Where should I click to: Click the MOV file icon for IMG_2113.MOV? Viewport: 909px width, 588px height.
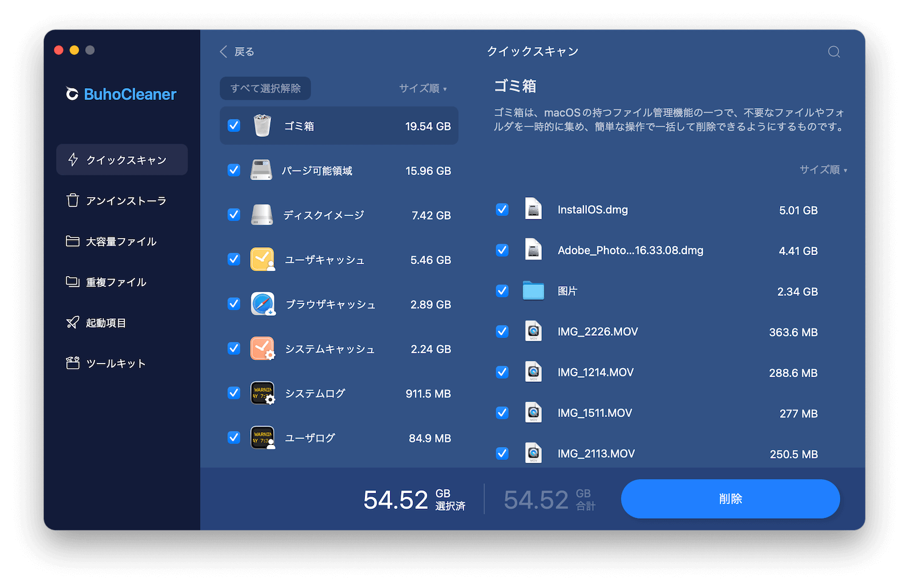533,453
